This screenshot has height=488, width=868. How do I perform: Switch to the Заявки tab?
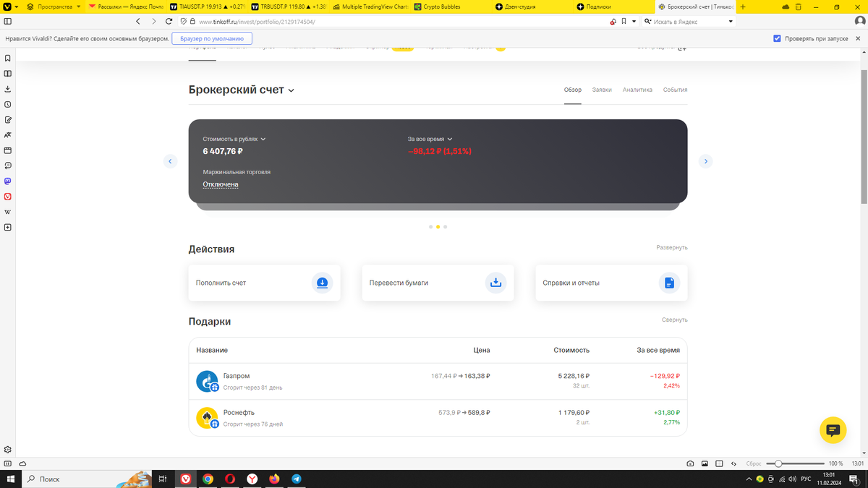click(602, 90)
